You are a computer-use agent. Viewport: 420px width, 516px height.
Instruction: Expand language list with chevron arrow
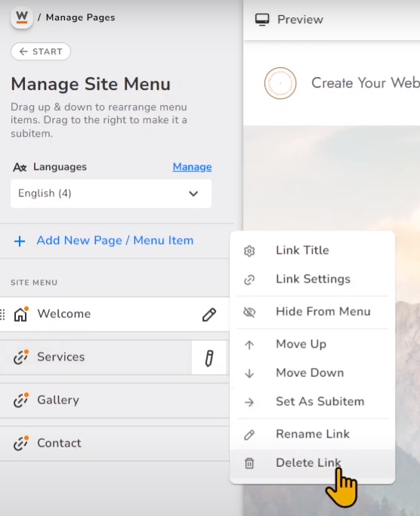[x=193, y=193]
